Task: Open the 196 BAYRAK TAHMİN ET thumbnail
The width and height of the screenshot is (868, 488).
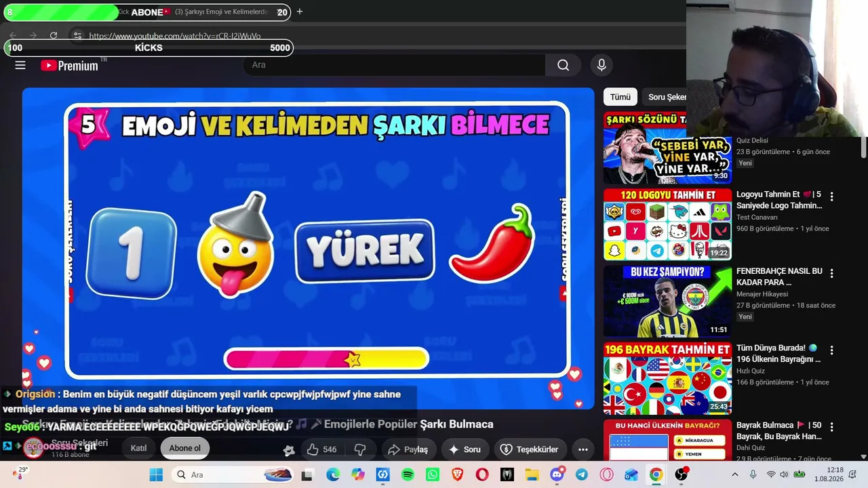Action: coord(668,378)
